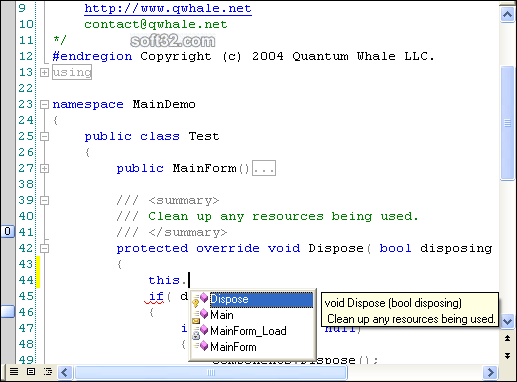Select MainForm in the completion list

pos(233,347)
